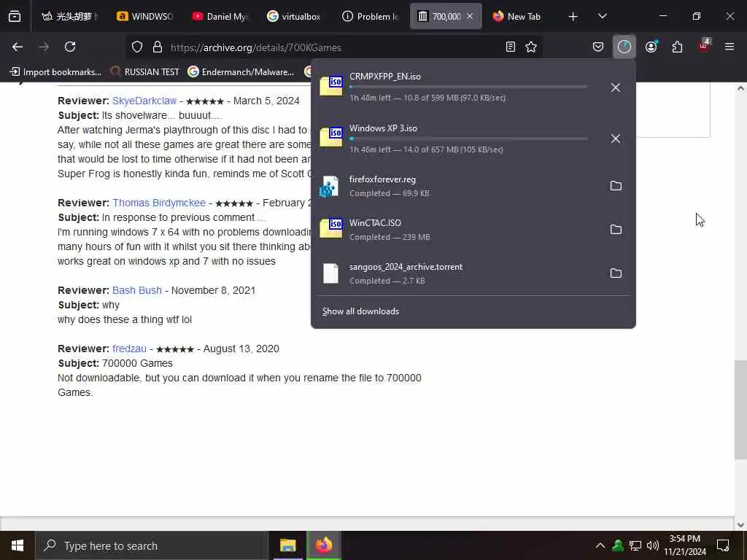Show sangoos_2024_archive.torrent in folder

click(x=616, y=273)
